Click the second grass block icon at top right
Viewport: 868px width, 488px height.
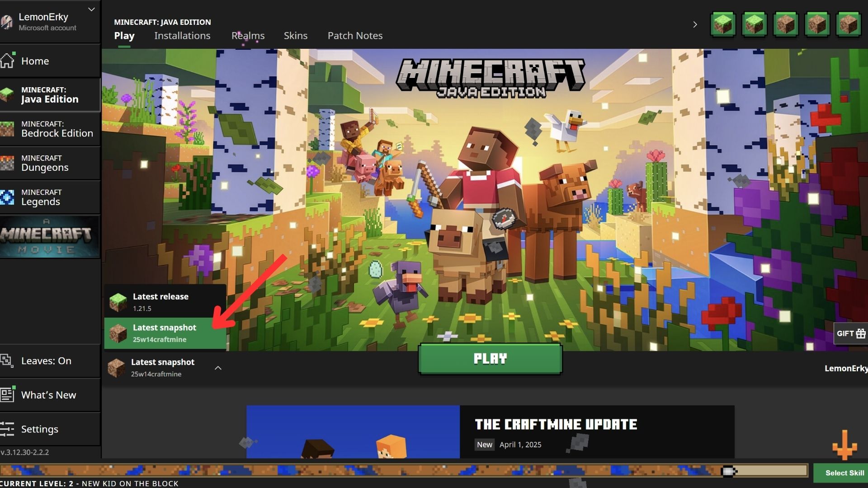(754, 24)
